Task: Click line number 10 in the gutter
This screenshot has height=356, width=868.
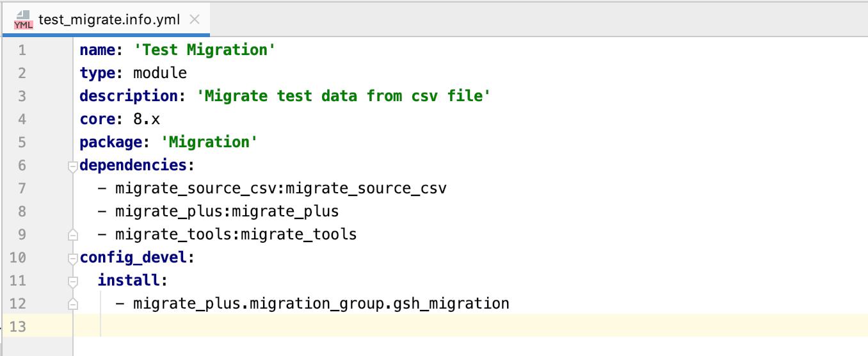Action: click(x=18, y=257)
